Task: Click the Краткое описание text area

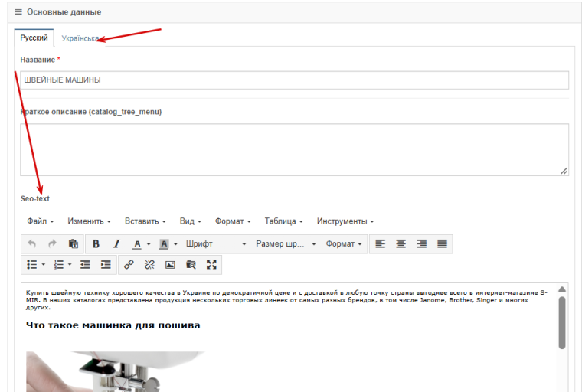Action: pos(294,149)
